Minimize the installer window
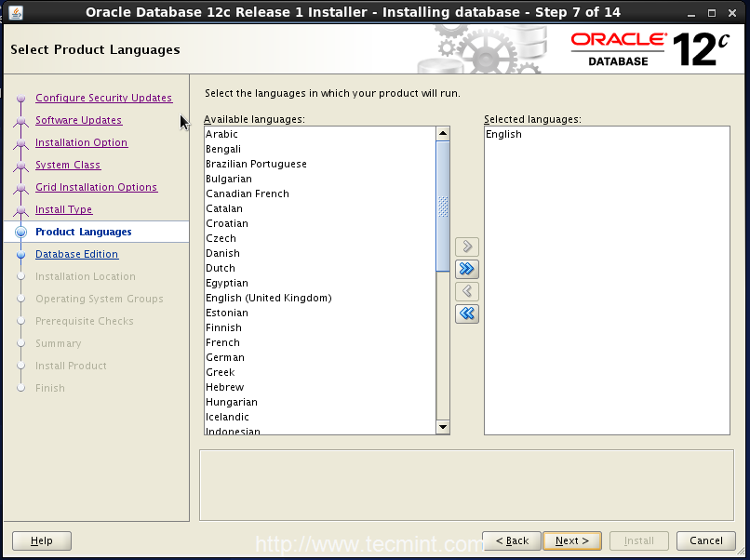Screen dimensions: 750x560 click(691, 14)
